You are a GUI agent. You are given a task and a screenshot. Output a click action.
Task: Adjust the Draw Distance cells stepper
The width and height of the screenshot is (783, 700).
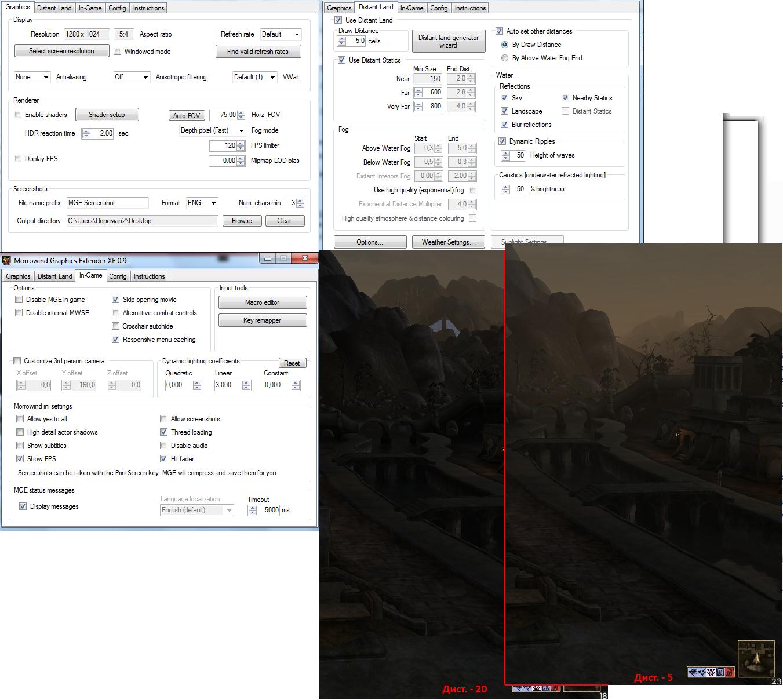point(342,41)
